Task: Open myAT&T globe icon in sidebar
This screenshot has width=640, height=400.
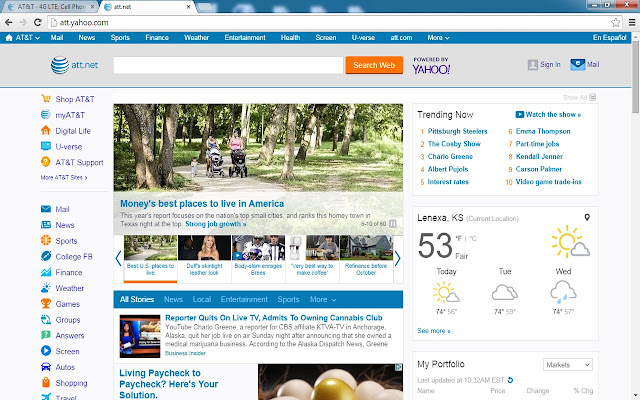Action: (x=46, y=115)
